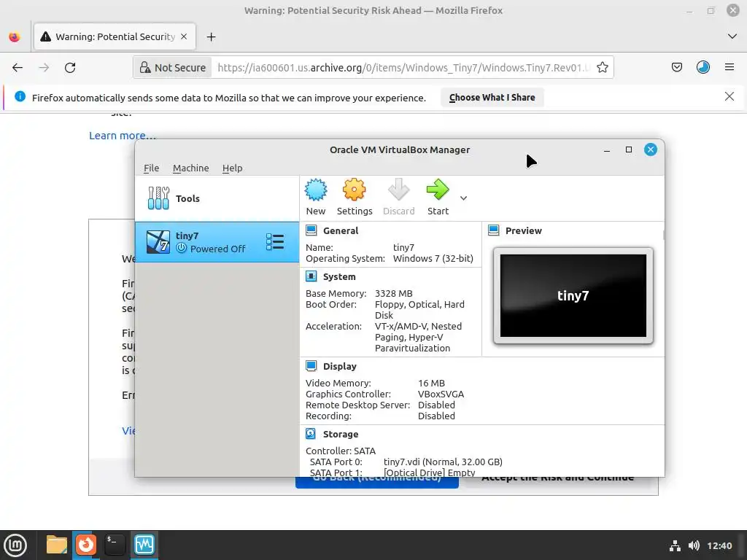Click the System section title
The width and height of the screenshot is (747, 560).
pyautogui.click(x=339, y=276)
